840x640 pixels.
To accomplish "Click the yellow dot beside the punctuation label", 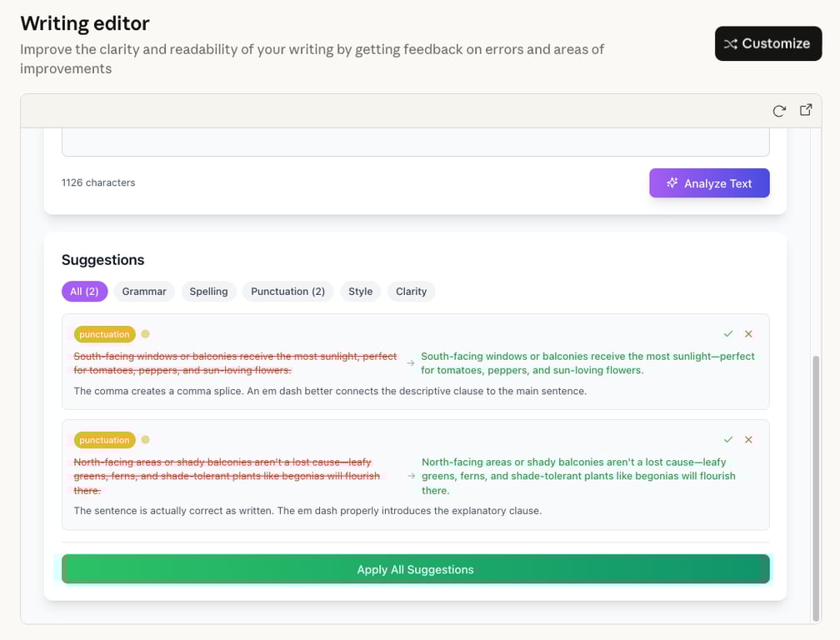I will point(143,332).
